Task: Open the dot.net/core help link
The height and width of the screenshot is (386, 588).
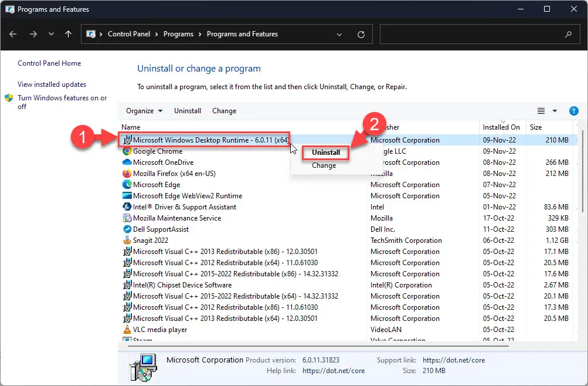Action: click(x=334, y=371)
